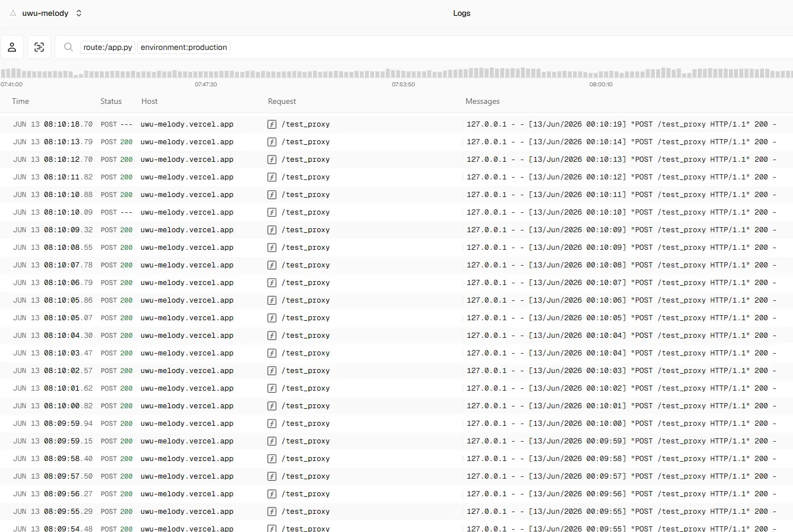Click the search magnifier icon
The height and width of the screenshot is (532, 793).
(68, 47)
